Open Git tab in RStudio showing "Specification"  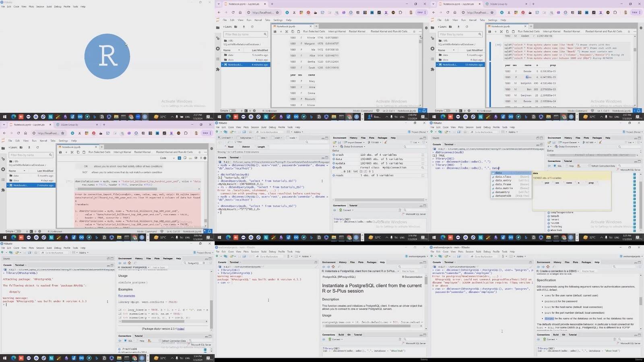click(563, 335)
